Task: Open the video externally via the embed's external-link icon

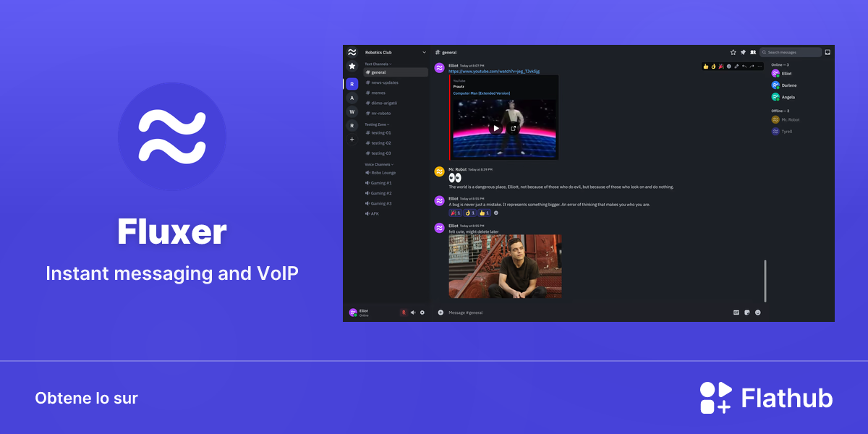Action: (x=513, y=128)
